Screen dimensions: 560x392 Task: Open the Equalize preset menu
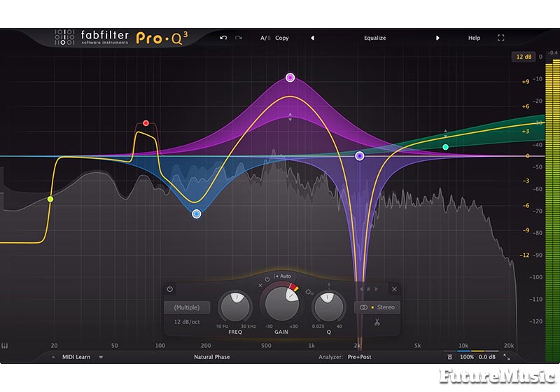(374, 38)
